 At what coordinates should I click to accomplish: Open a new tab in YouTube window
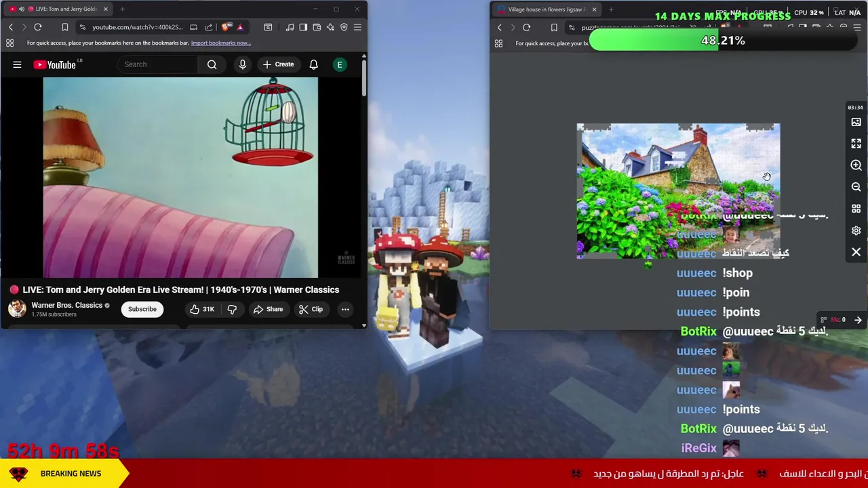click(122, 9)
